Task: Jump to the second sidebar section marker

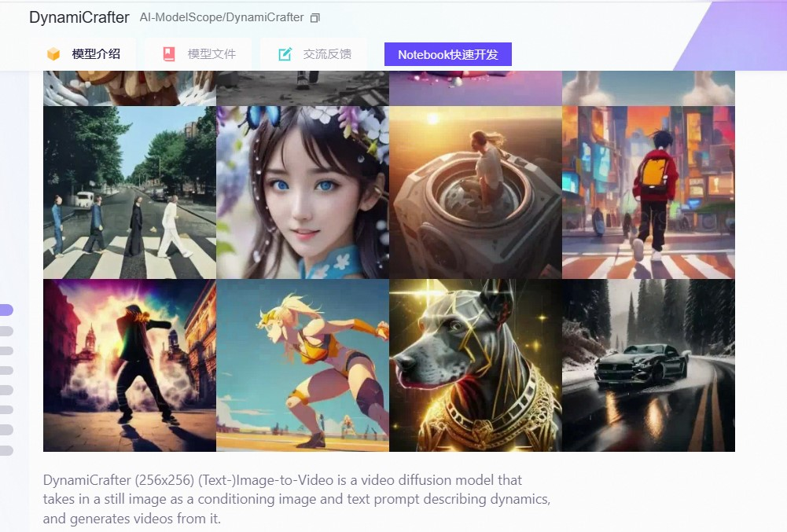Action: (6, 331)
